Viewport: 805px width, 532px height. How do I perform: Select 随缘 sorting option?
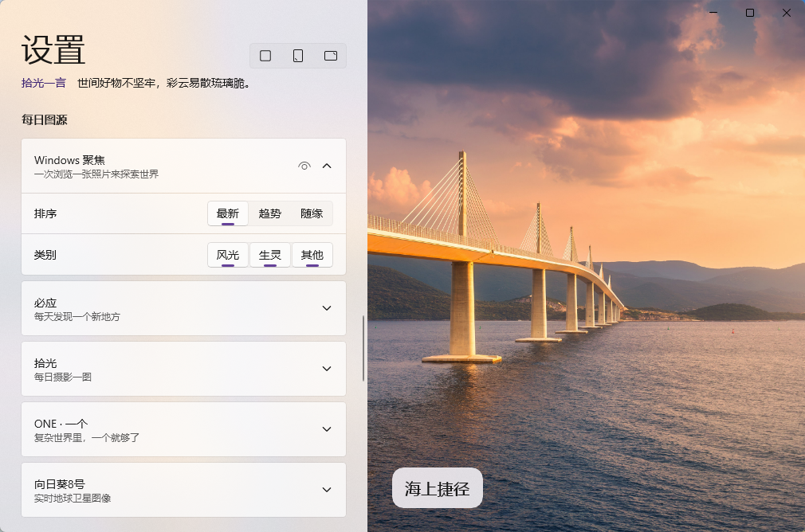[x=311, y=213]
